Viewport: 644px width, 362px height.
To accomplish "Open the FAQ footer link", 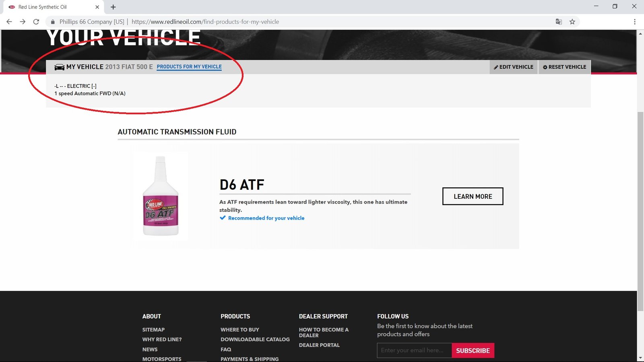I will (226, 350).
